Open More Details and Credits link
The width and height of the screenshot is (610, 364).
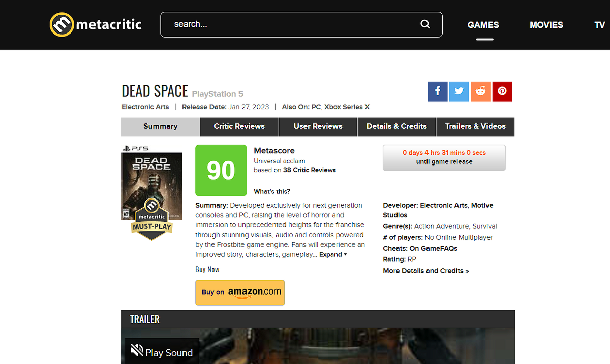coord(426,271)
